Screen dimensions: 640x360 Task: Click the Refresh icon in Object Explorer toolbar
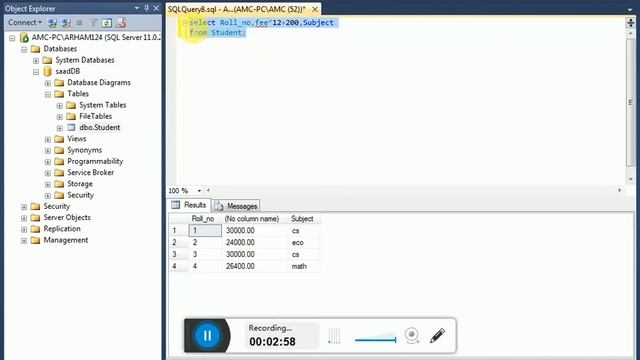107,23
